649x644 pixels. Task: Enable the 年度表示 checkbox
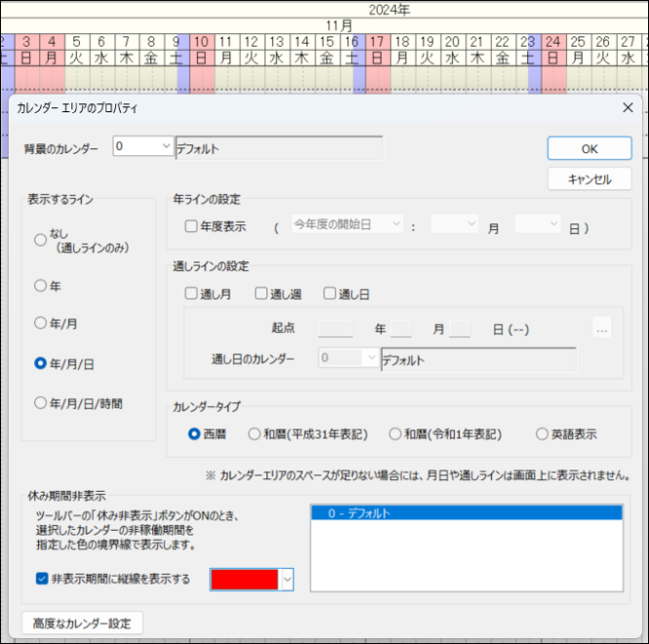click(192, 225)
